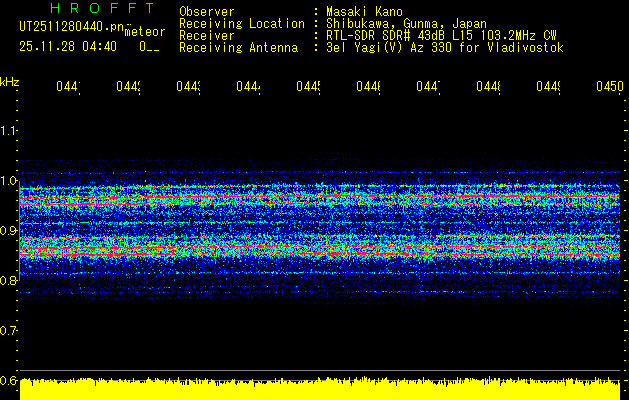Select the 0.9 kHz axis label
The image size is (629, 400).
[9, 231]
